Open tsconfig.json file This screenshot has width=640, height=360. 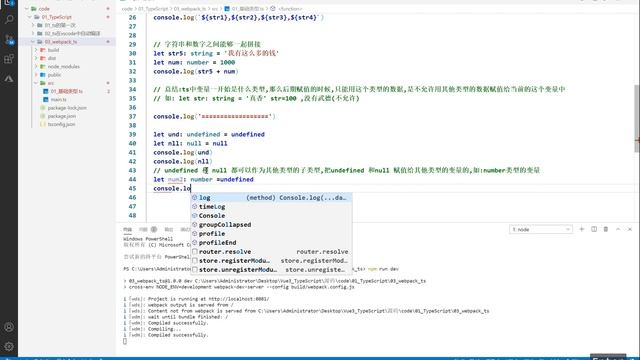click(61, 124)
